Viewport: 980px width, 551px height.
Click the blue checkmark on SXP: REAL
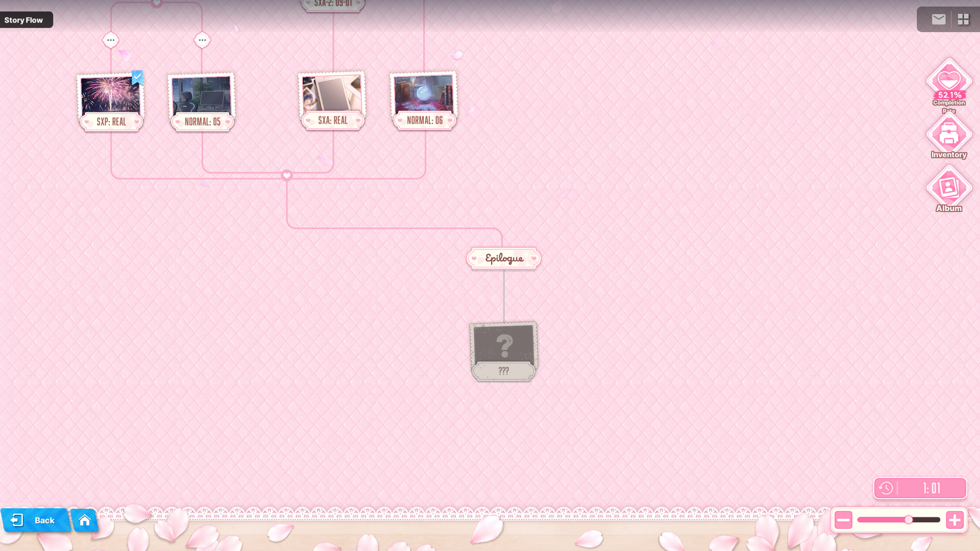point(137,77)
